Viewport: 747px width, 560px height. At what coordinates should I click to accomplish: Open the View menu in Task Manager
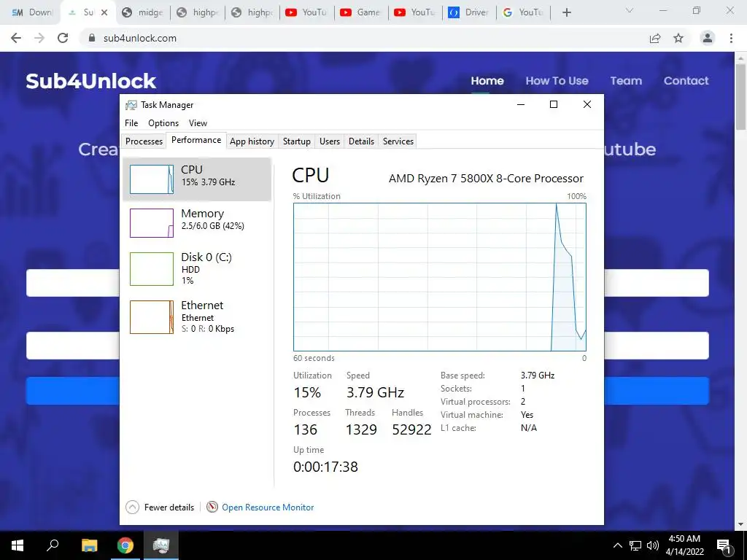[x=198, y=122]
